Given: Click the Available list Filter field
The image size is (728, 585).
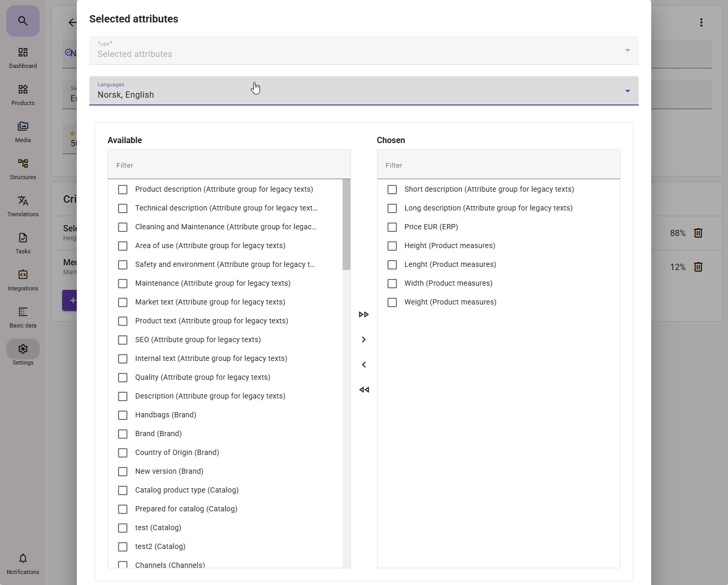Looking at the screenshot, I should pos(229,165).
